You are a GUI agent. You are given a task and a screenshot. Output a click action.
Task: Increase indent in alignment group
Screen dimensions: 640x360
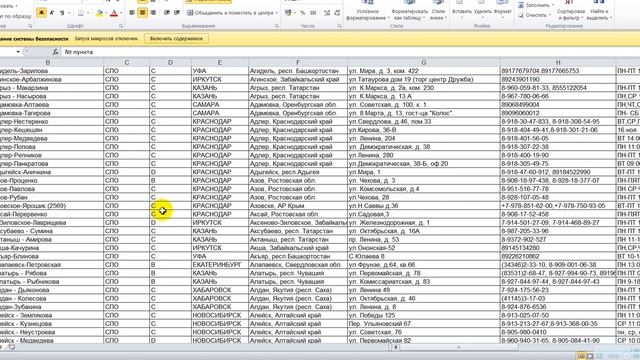click(177, 13)
